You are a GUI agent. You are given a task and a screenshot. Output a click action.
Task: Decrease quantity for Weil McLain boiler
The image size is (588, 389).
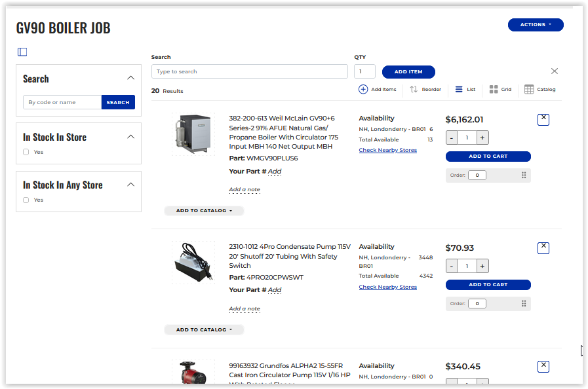click(x=452, y=138)
